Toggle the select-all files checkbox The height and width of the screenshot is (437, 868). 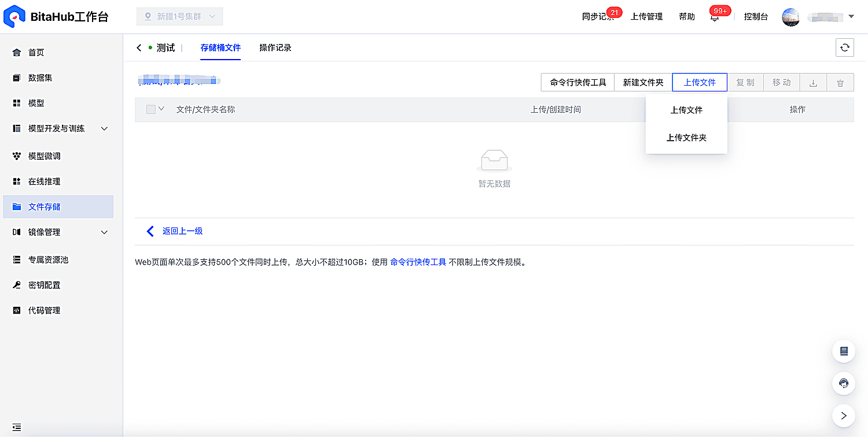(151, 109)
